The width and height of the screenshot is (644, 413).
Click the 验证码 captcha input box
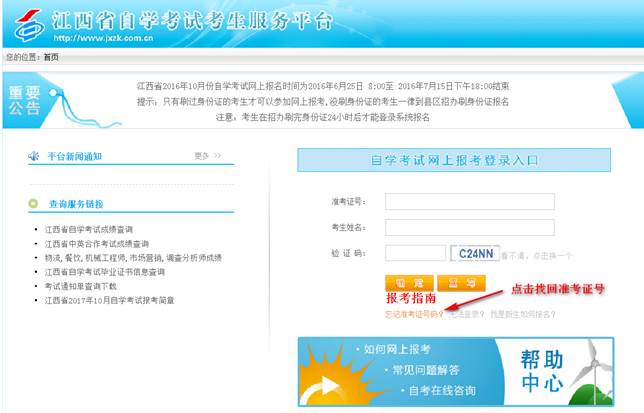[x=414, y=254]
